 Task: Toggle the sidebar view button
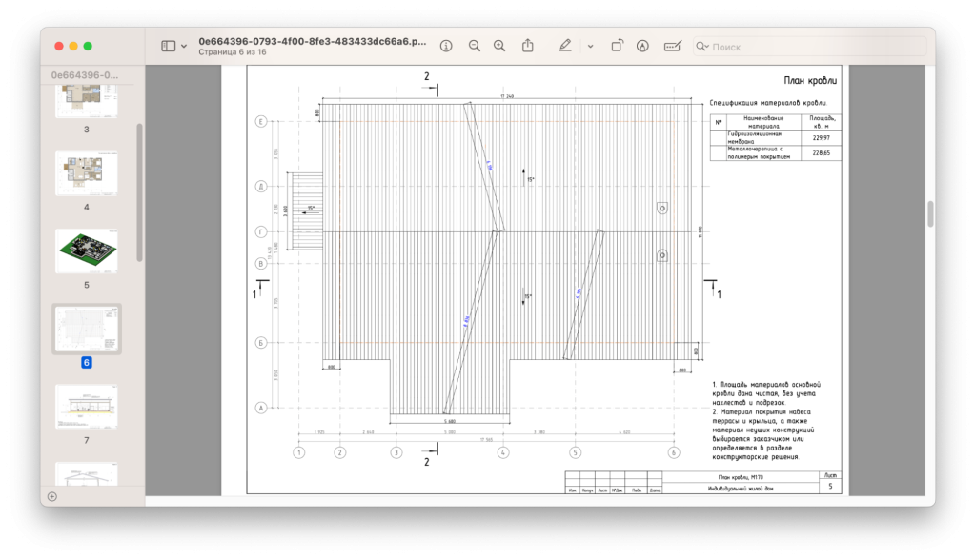(x=168, y=46)
